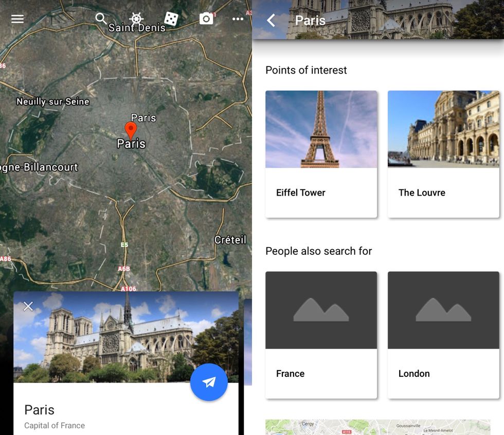The image size is (504, 435).
Task: Open the hamburger menu
Action: pos(17,19)
